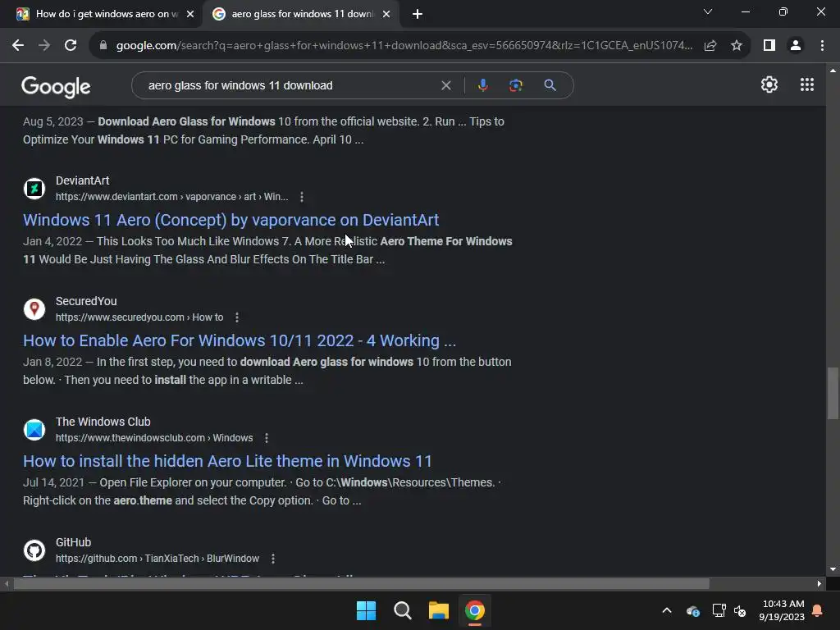
Task: Start a voice search
Action: click(482, 85)
